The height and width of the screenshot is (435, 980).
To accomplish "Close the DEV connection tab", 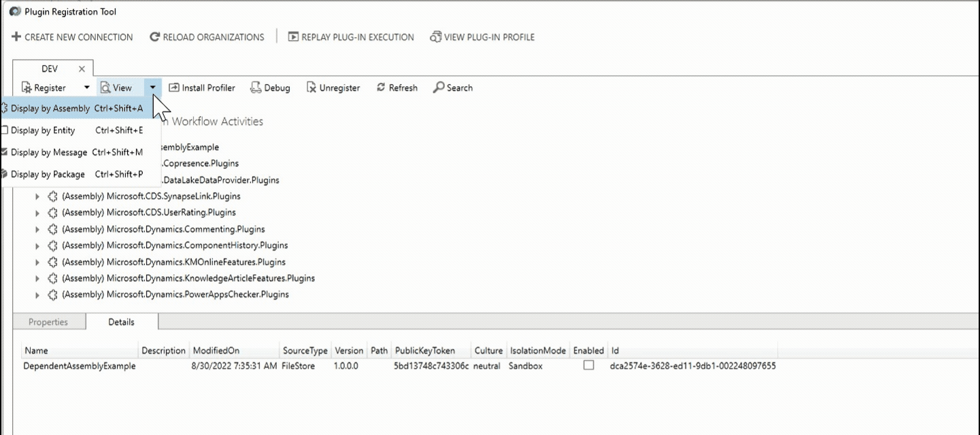I will coord(82,69).
